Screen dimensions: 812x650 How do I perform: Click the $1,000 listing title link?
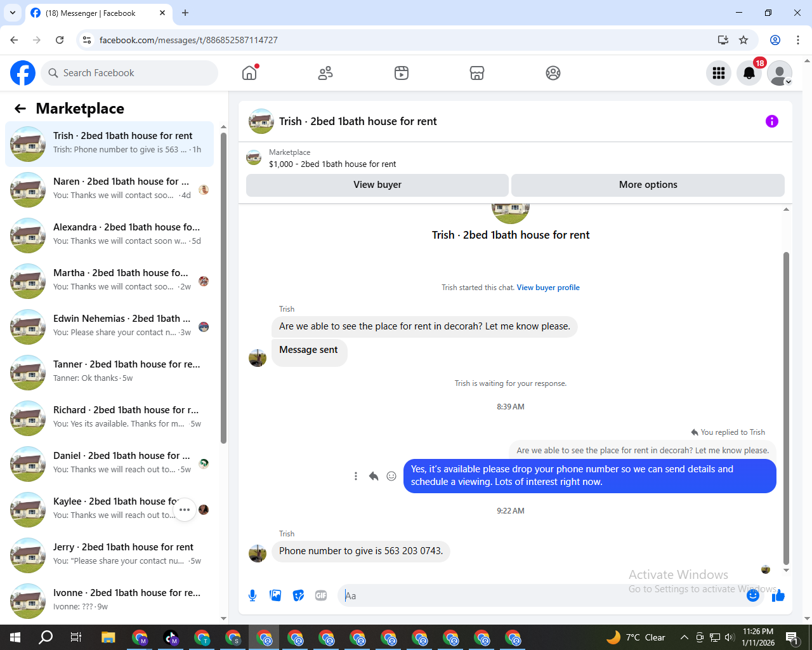click(x=332, y=164)
